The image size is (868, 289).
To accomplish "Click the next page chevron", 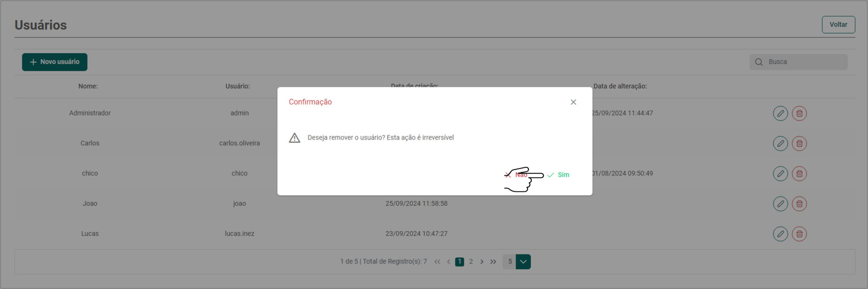I will (x=482, y=262).
